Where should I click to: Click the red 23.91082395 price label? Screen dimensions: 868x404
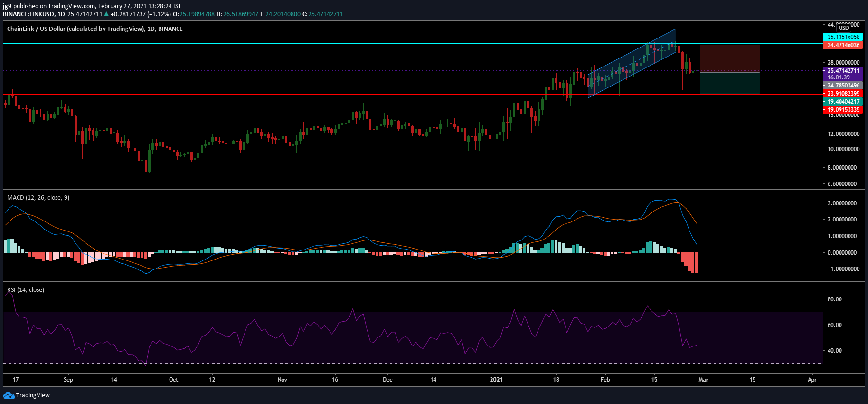(843, 94)
